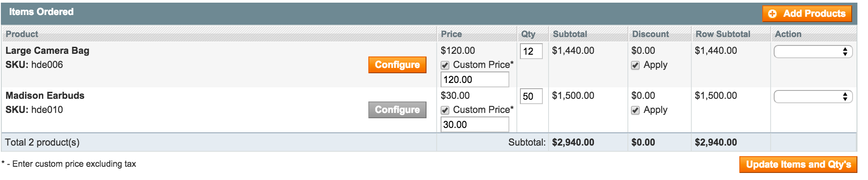
Task: Click the custom price field showing 30.00
Action: click(475, 124)
